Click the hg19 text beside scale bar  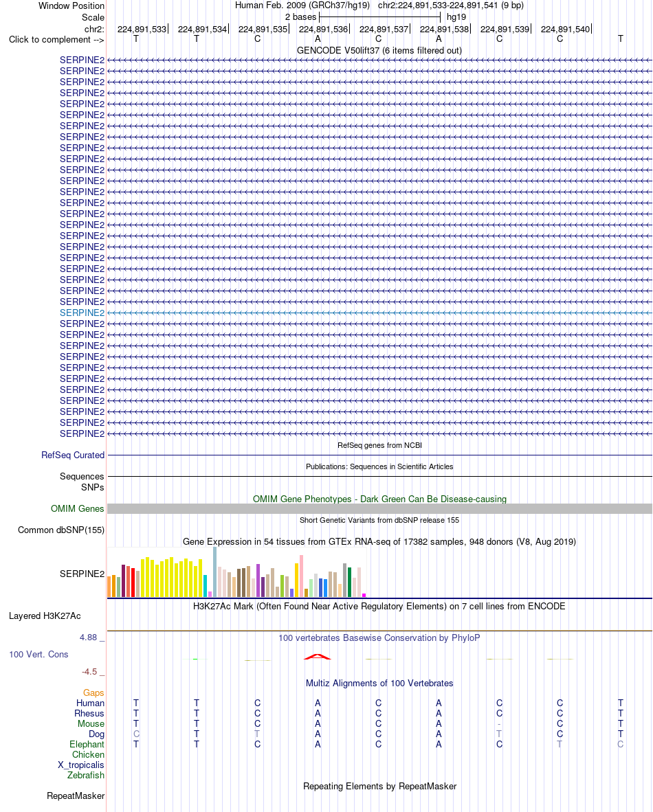point(456,16)
